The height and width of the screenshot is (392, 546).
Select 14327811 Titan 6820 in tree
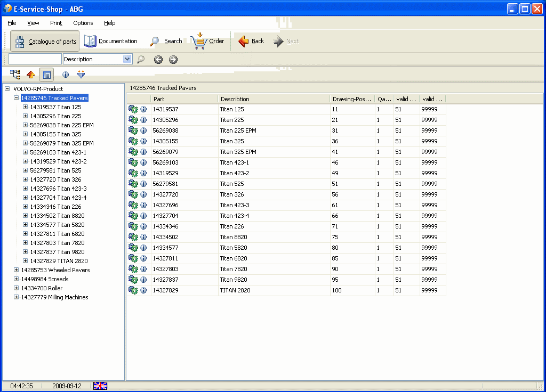pyautogui.click(x=57, y=234)
